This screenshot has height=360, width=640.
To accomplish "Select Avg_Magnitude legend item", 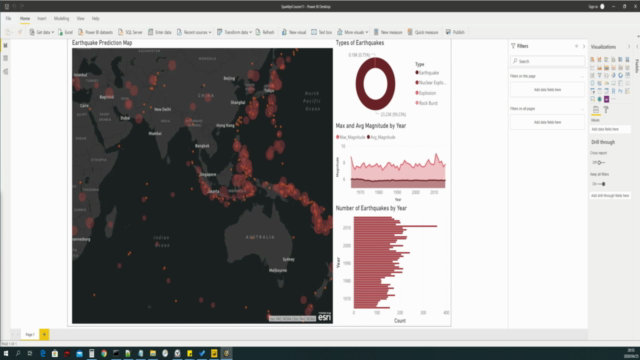I will point(381,137).
